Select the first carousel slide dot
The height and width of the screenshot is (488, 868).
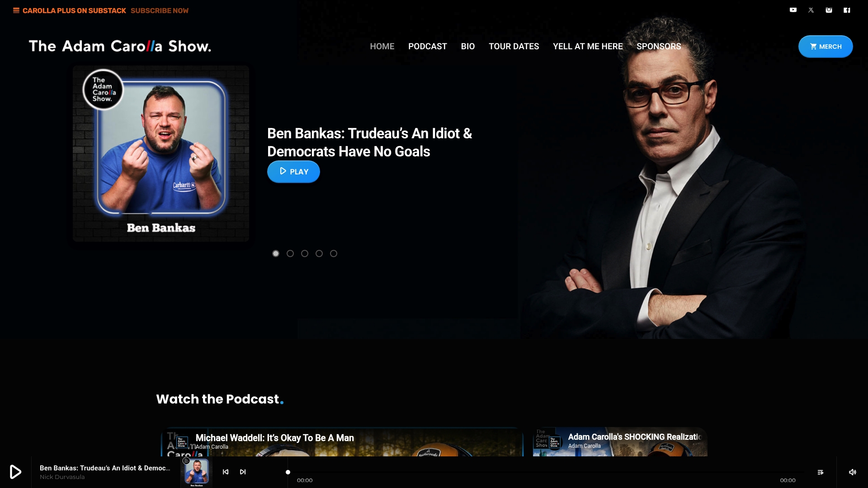click(x=276, y=253)
